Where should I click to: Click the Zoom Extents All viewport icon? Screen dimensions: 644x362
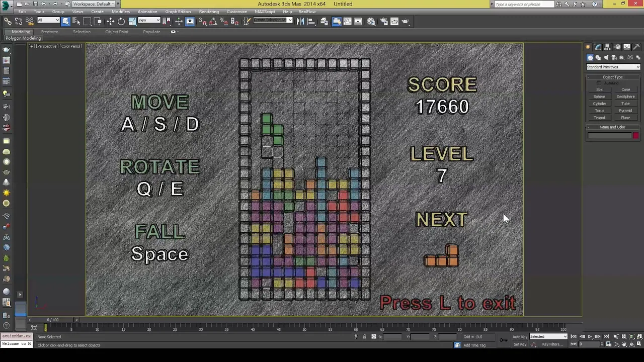click(639, 336)
